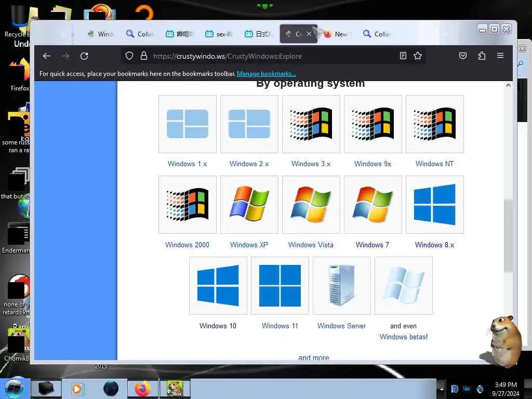Open the extensions puzzle icon
The image size is (532, 399).
click(482, 56)
